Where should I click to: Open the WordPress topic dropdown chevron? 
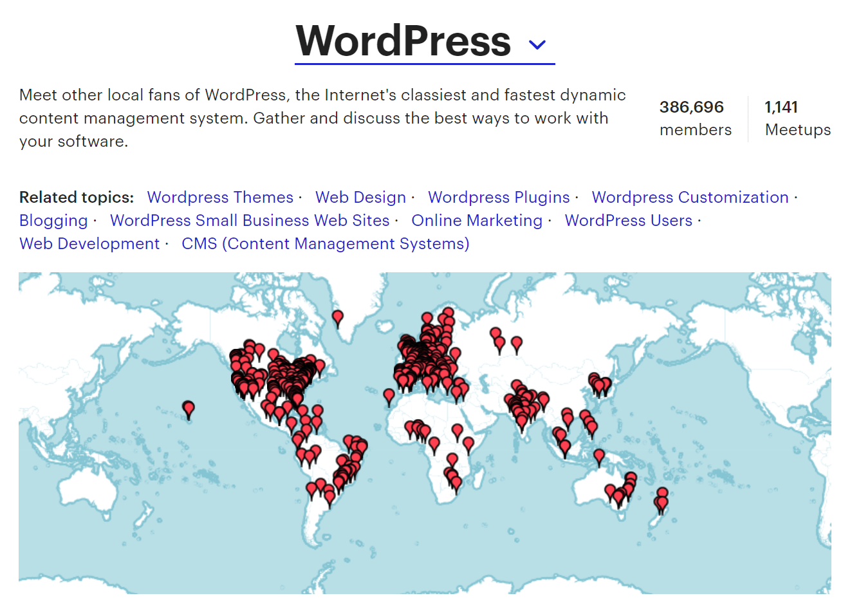coord(537,44)
